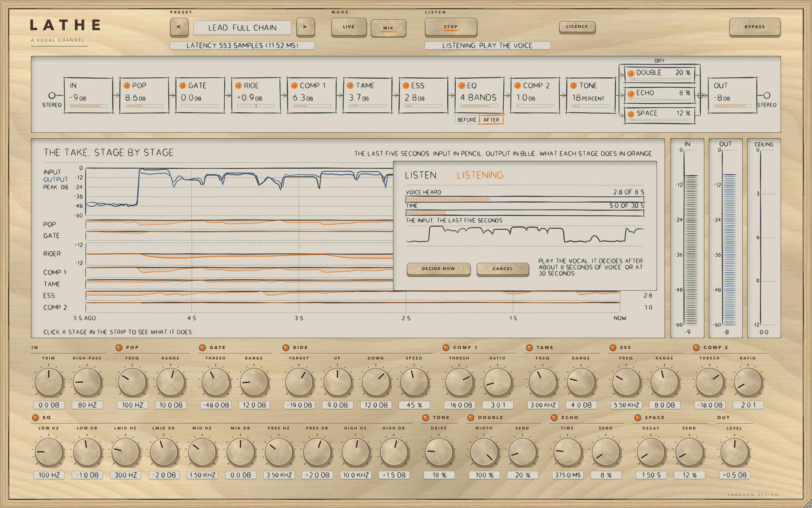
Task: Stop listening with the STOP button
Action: coord(451,27)
